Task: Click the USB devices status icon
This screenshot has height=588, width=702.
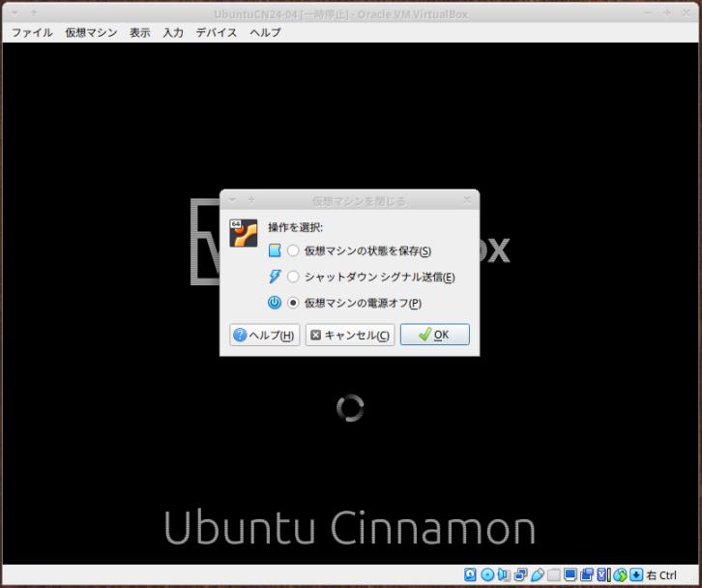Action: [538, 574]
